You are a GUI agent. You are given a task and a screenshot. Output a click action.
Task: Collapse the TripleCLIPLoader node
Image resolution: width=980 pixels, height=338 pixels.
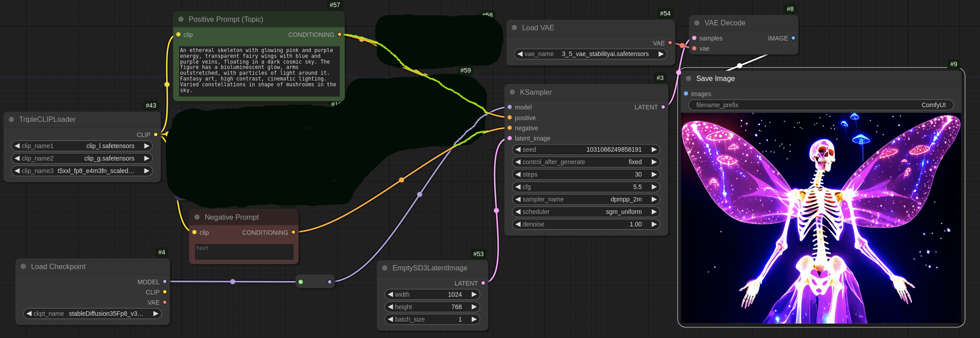pos(12,119)
